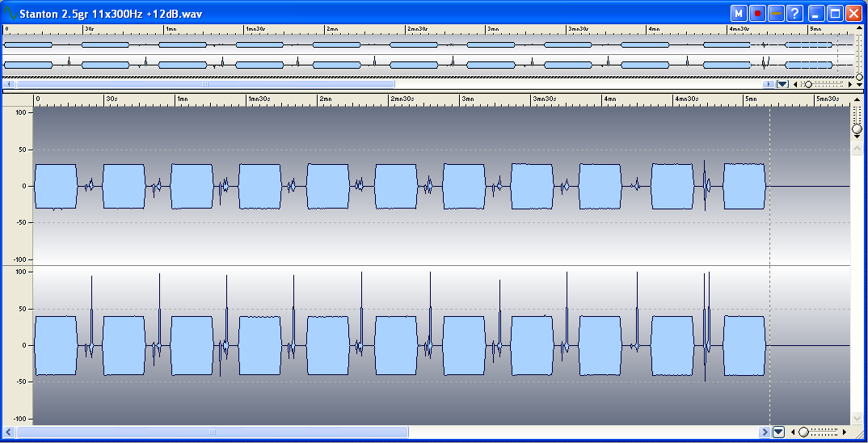Click the up arrow above main vertical zoom

(x=857, y=99)
